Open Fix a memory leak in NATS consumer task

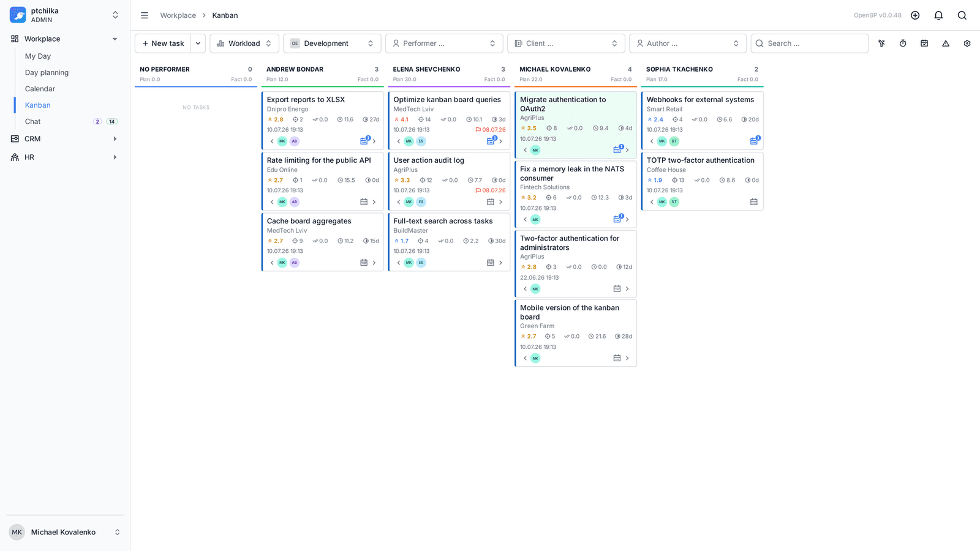572,173
